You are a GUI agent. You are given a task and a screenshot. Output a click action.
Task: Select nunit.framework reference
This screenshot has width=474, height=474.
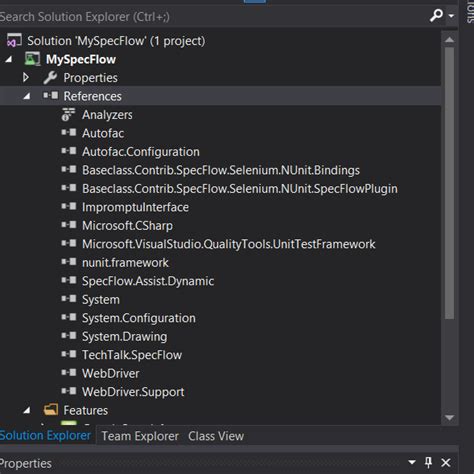coord(125,263)
